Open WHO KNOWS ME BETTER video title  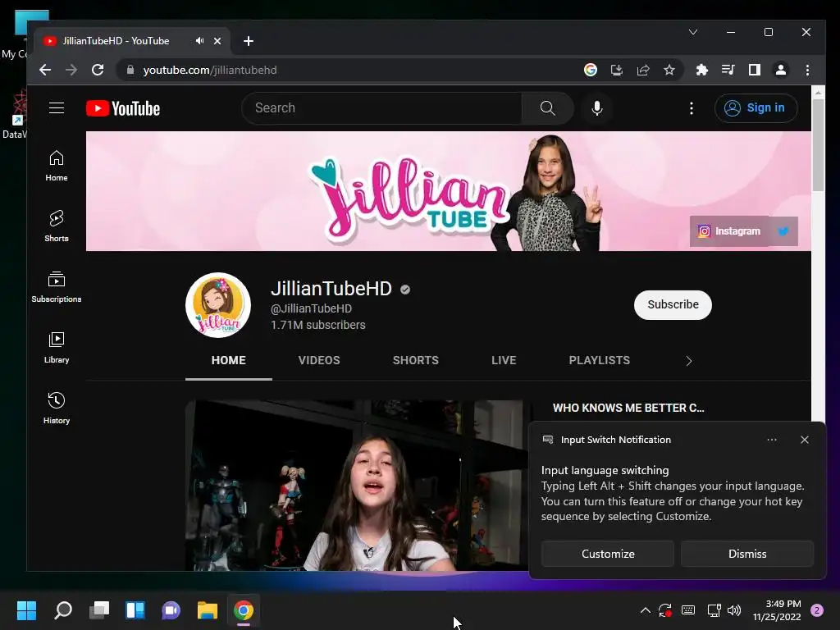[628, 408]
